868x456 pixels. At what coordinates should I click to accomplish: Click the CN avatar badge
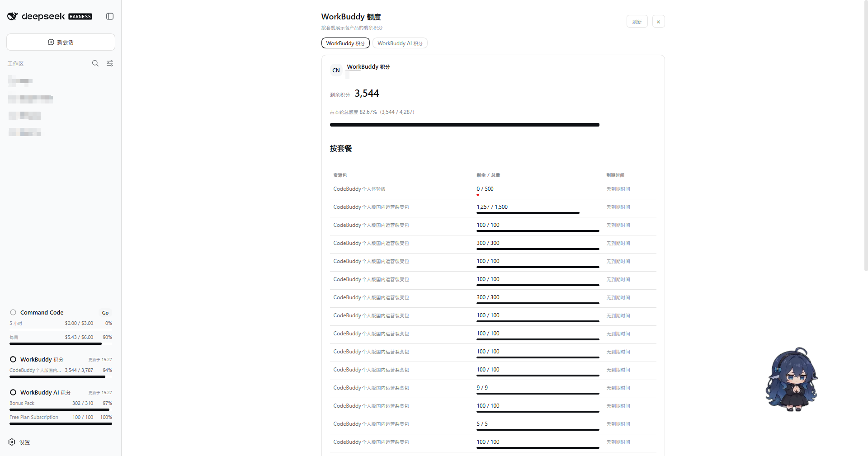pos(336,71)
